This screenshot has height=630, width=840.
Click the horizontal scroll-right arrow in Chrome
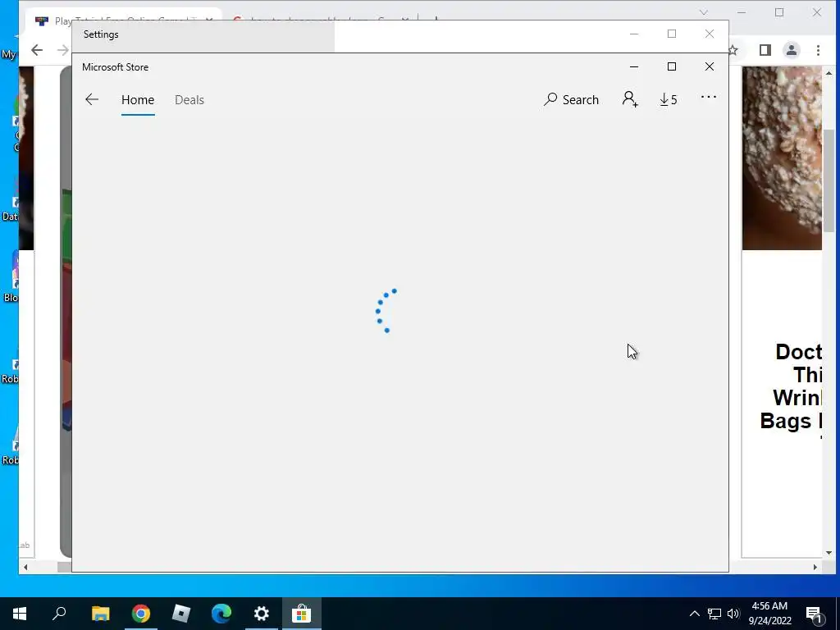[815, 567]
